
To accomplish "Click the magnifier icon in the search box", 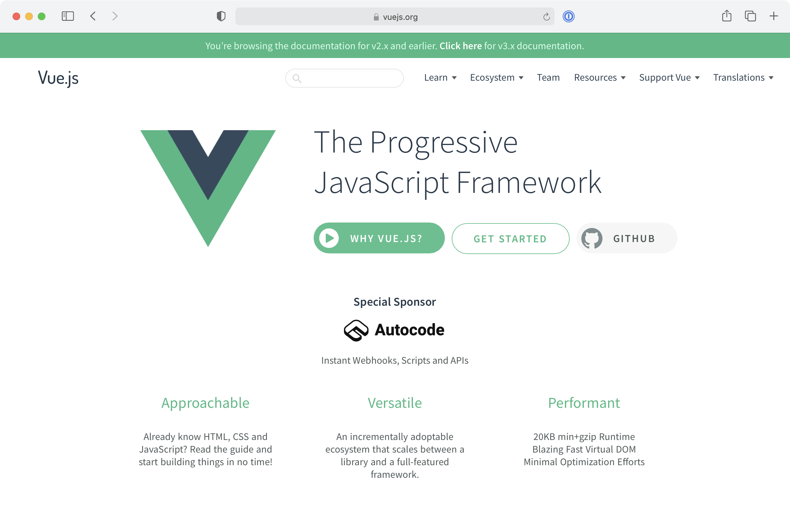I will (297, 78).
